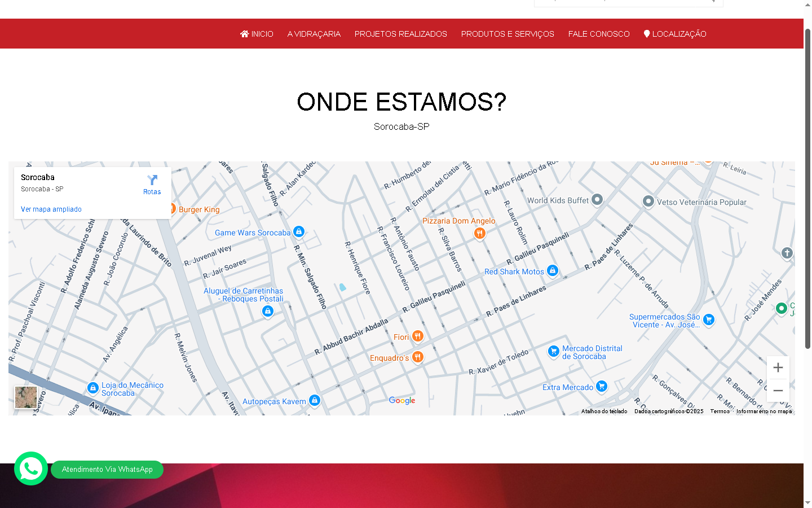The width and height of the screenshot is (812, 508).
Task: Click the Mercado Distrital de Sorocaba cart pin
Action: (553, 351)
